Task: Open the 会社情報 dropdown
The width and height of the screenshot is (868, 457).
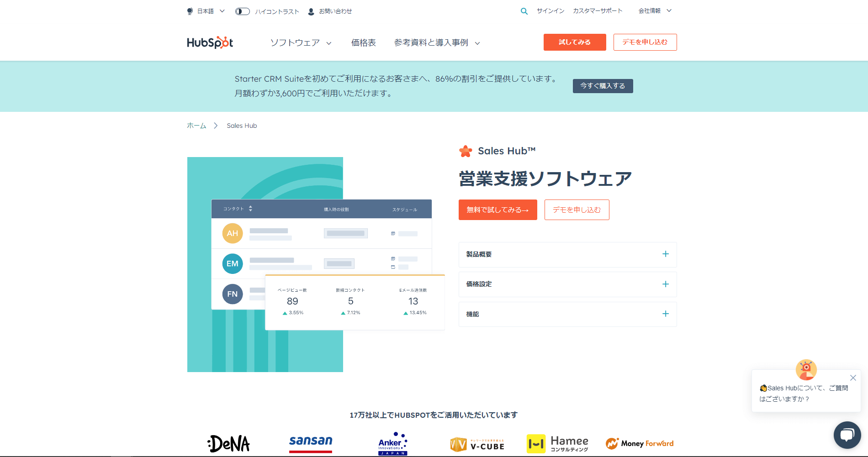Action: tap(655, 11)
